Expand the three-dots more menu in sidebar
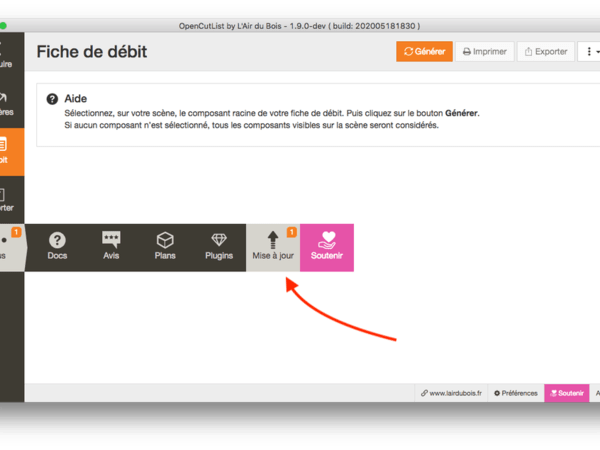This screenshot has height=450, width=600. coord(10,246)
